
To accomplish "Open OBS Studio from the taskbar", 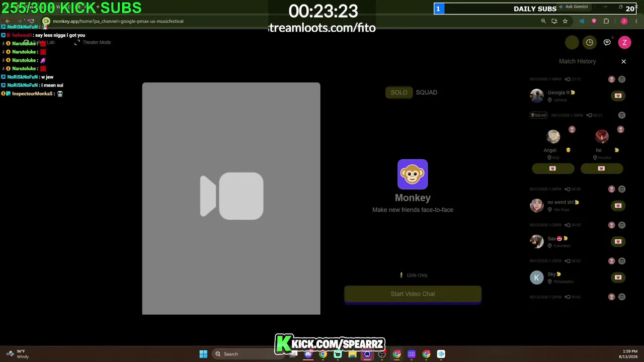I will [x=382, y=354].
